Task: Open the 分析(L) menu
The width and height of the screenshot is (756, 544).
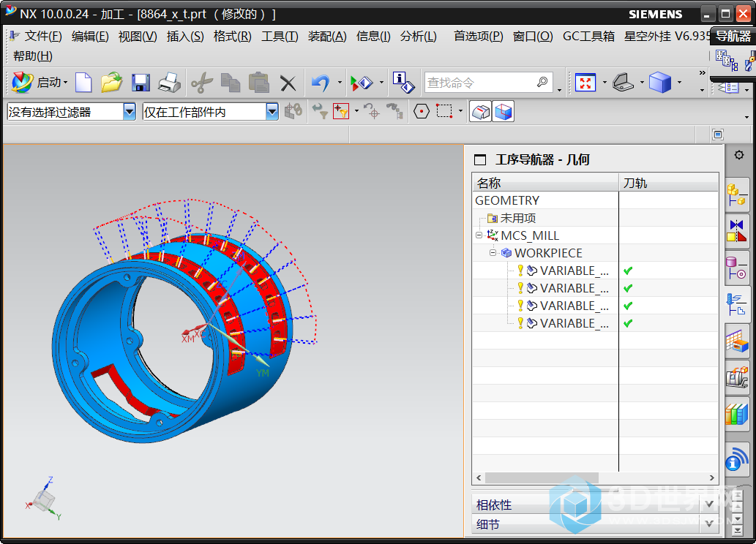Action: [419, 36]
